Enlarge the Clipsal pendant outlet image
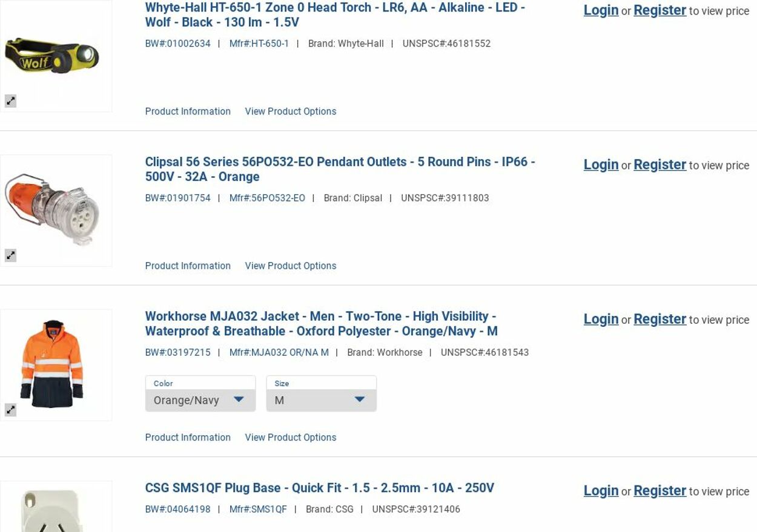Viewport: 757px width, 532px height. click(11, 255)
